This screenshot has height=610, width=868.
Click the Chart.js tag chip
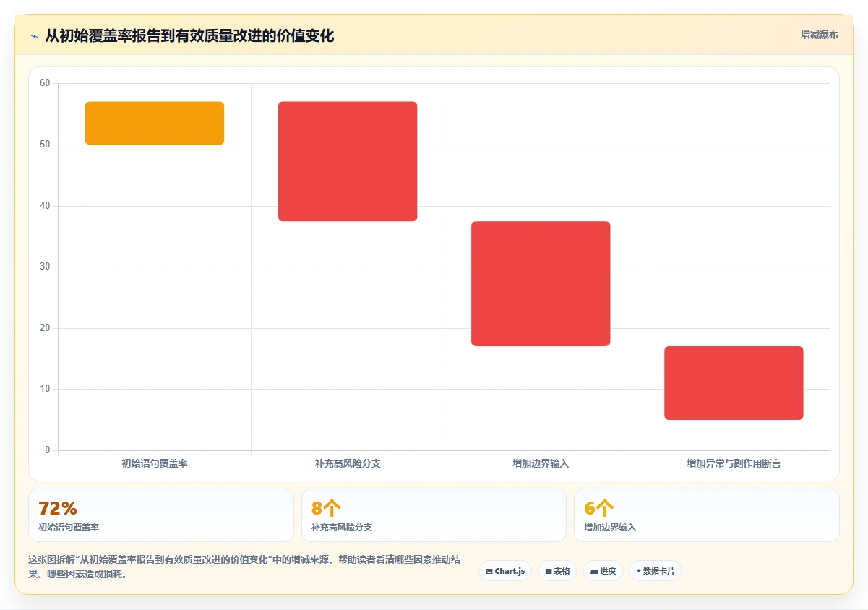click(505, 571)
